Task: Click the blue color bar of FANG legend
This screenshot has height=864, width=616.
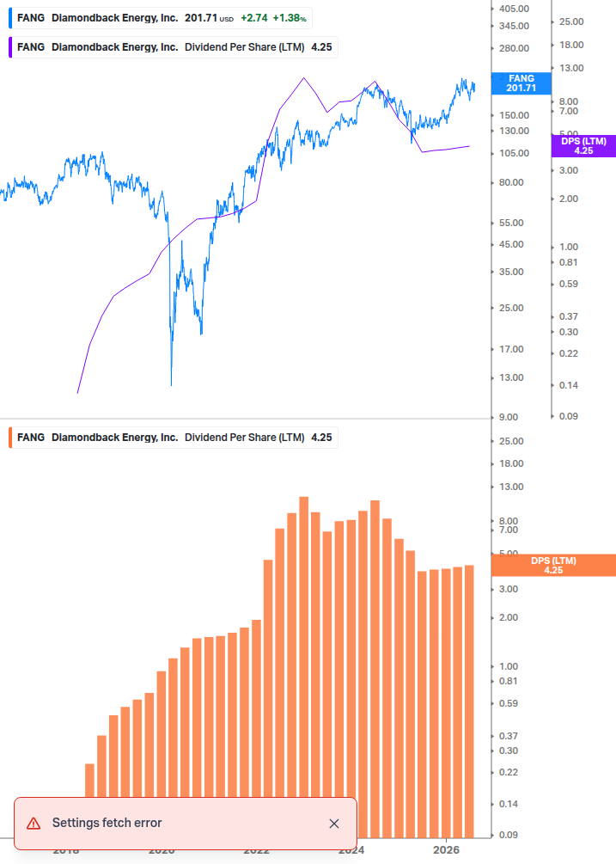Action: 10,18
